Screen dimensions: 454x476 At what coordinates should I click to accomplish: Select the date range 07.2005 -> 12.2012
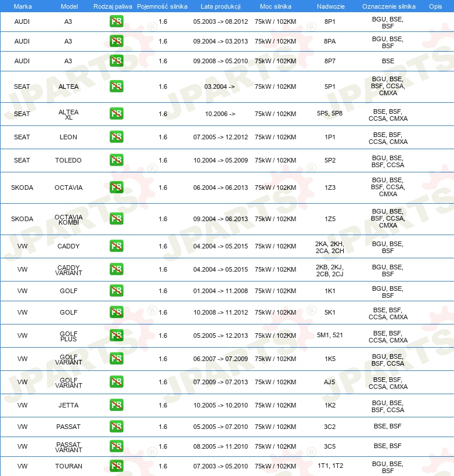[x=221, y=137]
